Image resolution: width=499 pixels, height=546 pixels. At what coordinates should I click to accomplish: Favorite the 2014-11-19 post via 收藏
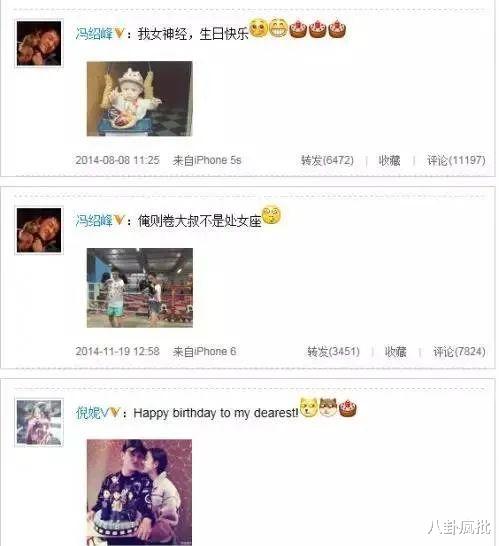396,351
